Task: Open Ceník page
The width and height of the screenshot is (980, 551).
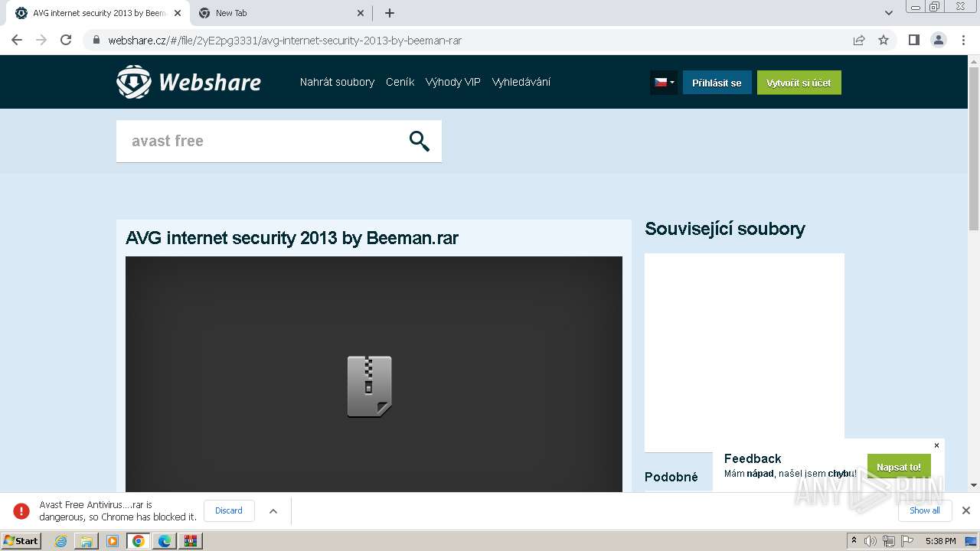Action: 400,82
